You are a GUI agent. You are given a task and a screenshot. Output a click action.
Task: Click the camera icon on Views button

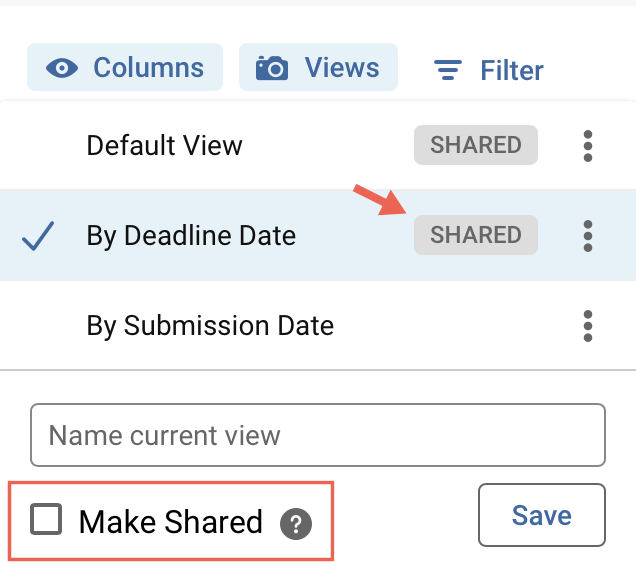(x=272, y=68)
